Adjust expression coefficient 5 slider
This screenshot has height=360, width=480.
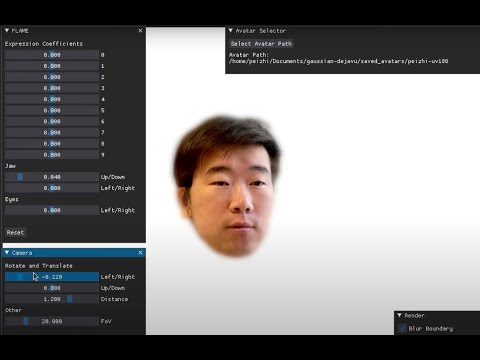click(52, 110)
